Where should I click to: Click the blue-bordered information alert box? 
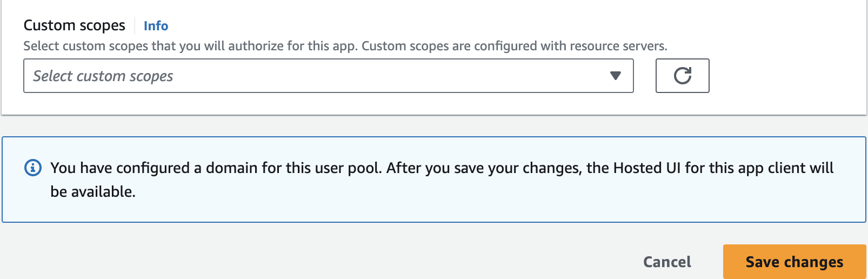[x=434, y=180]
